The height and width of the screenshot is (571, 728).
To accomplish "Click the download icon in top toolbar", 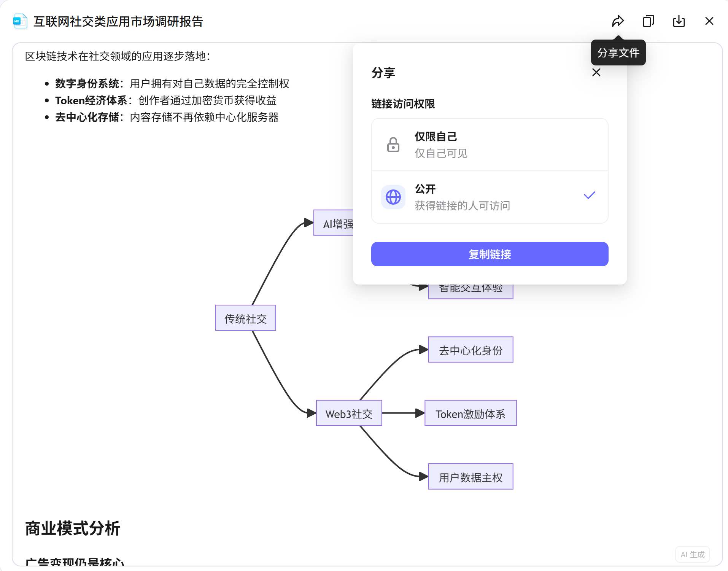I will pos(679,21).
